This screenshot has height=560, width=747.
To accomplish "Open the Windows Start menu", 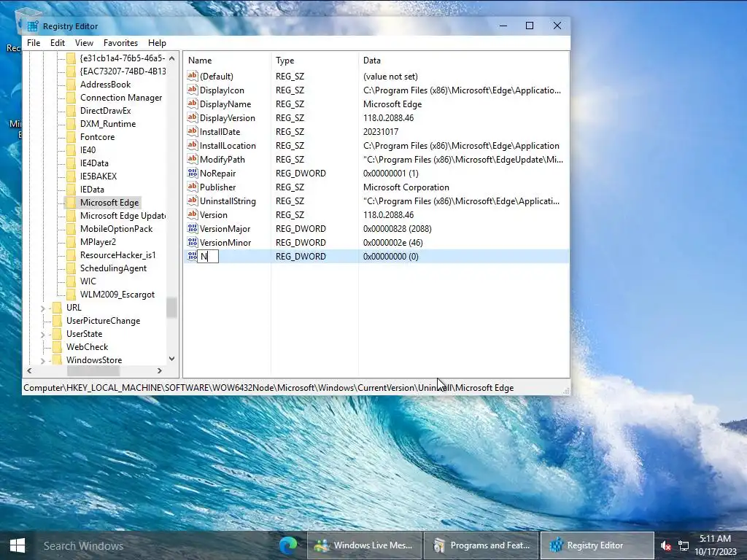I will click(x=18, y=545).
